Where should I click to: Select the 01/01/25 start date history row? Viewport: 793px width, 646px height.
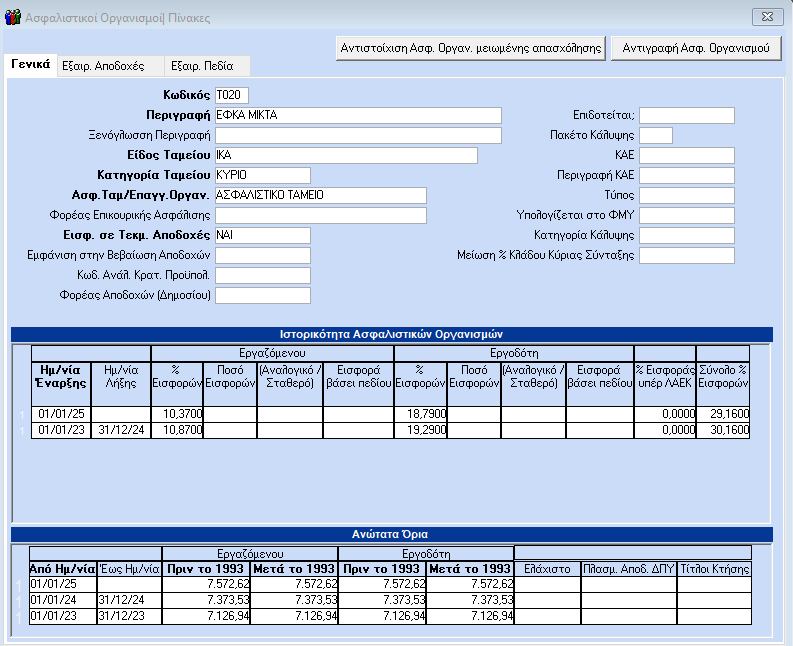62,414
